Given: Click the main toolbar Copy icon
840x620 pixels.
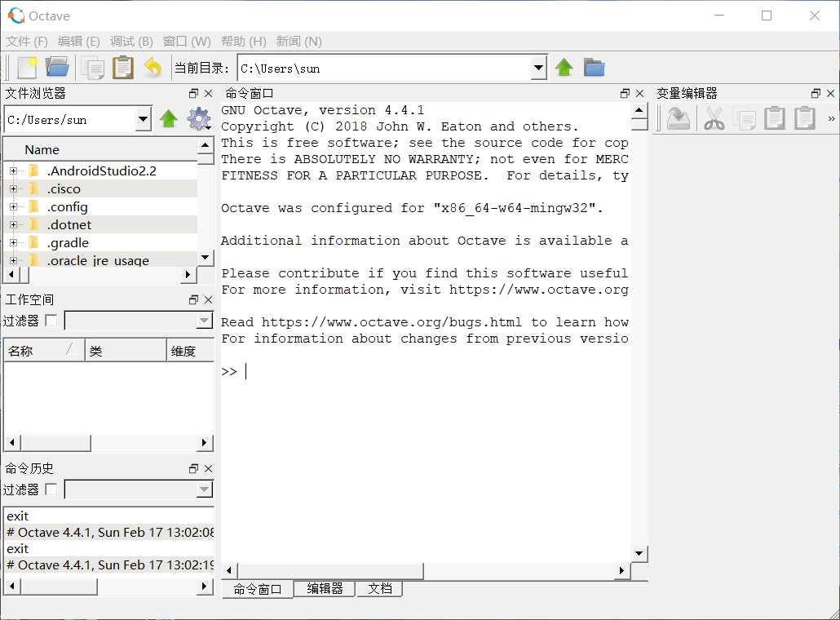Looking at the screenshot, I should tap(94, 68).
